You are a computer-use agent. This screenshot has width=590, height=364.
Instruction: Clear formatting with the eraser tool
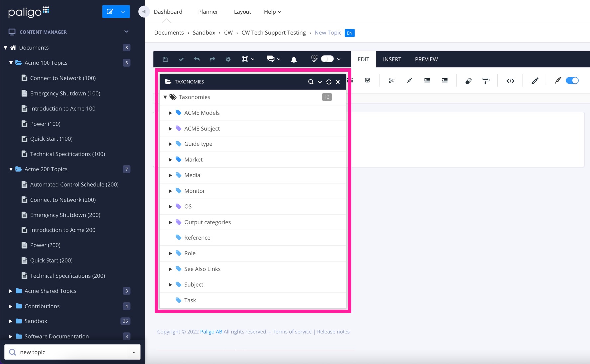pyautogui.click(x=468, y=81)
